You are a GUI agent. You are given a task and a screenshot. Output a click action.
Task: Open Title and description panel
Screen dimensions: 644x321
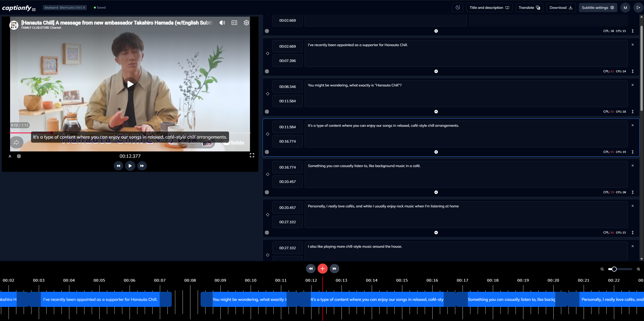pos(489,8)
